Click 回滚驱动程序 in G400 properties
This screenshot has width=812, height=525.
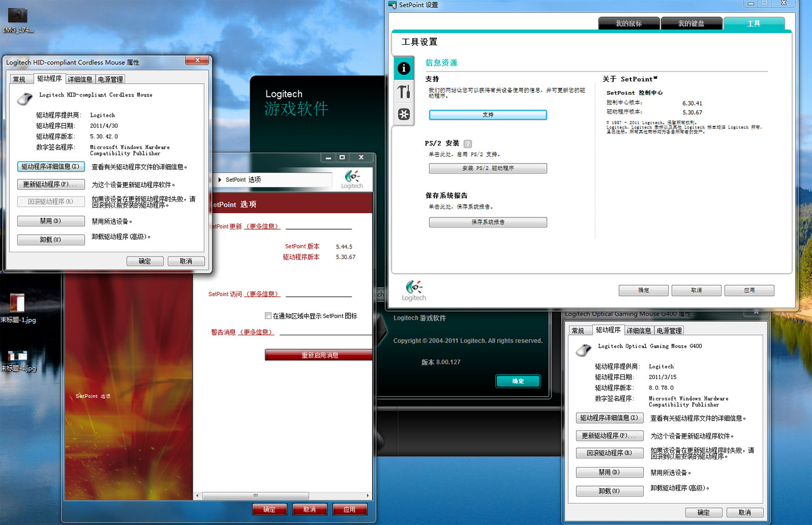[x=610, y=453]
